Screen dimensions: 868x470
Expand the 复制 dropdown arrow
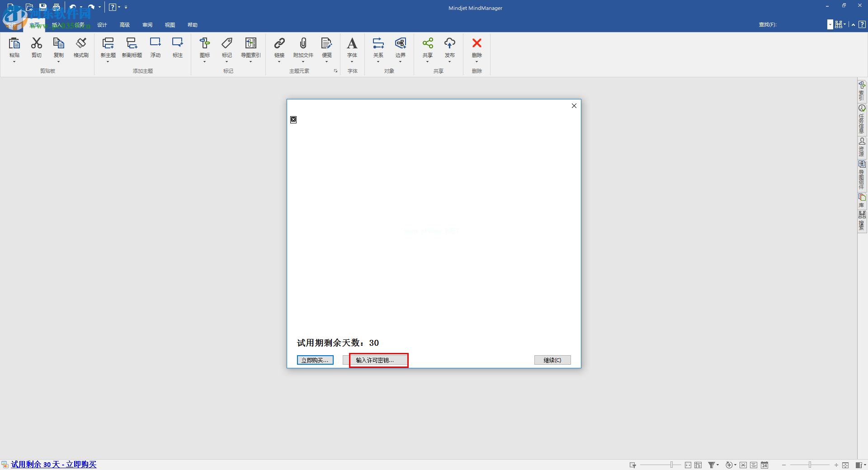(59, 62)
